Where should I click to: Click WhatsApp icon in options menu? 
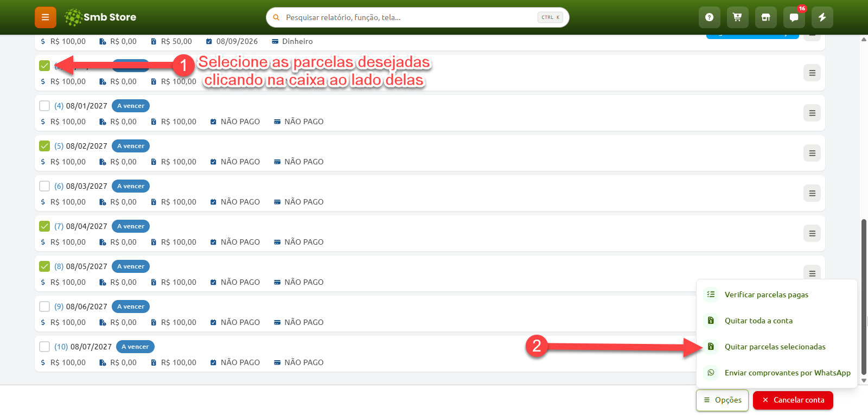tap(711, 373)
